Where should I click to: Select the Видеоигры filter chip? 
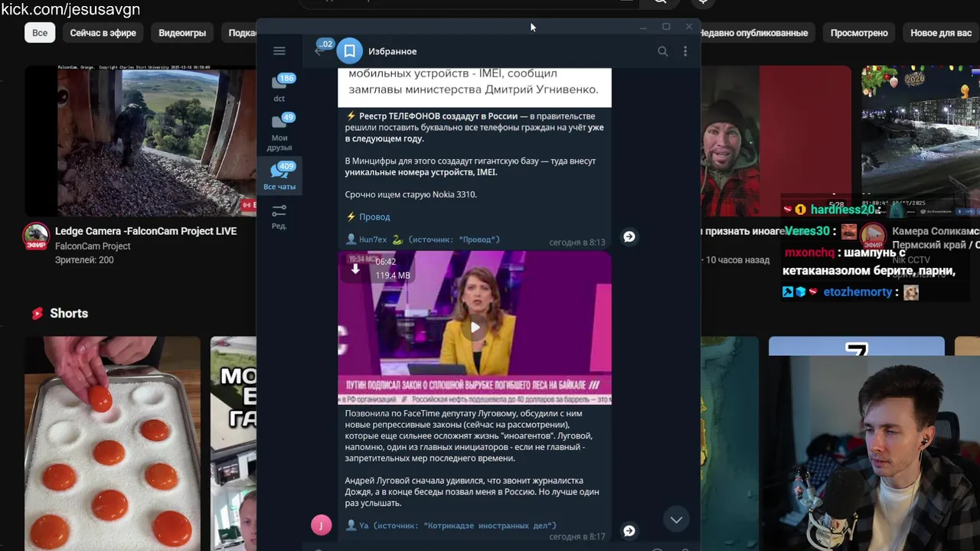pos(182,33)
